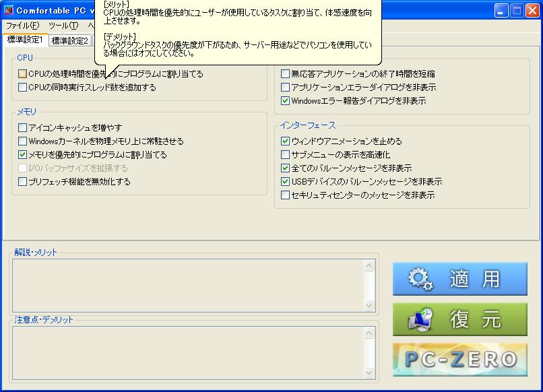Uncheck メモリを優先的にプログラムに割り当てる

22,155
